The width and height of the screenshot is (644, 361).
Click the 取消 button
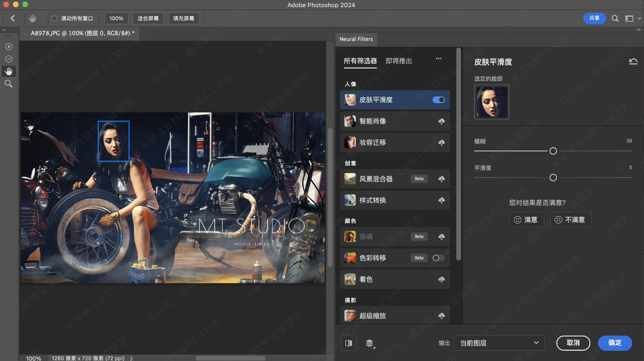[x=573, y=343]
